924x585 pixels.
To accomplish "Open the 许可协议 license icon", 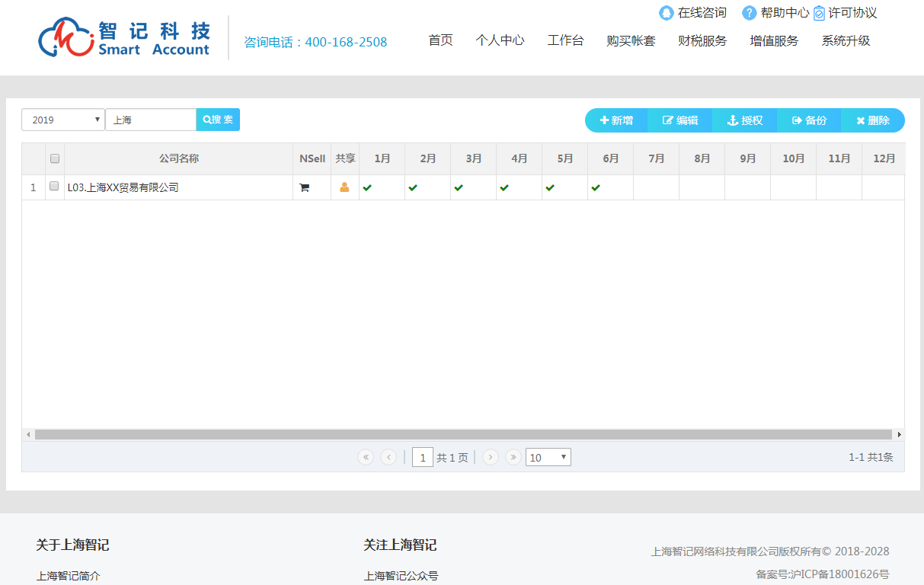I will 819,13.
